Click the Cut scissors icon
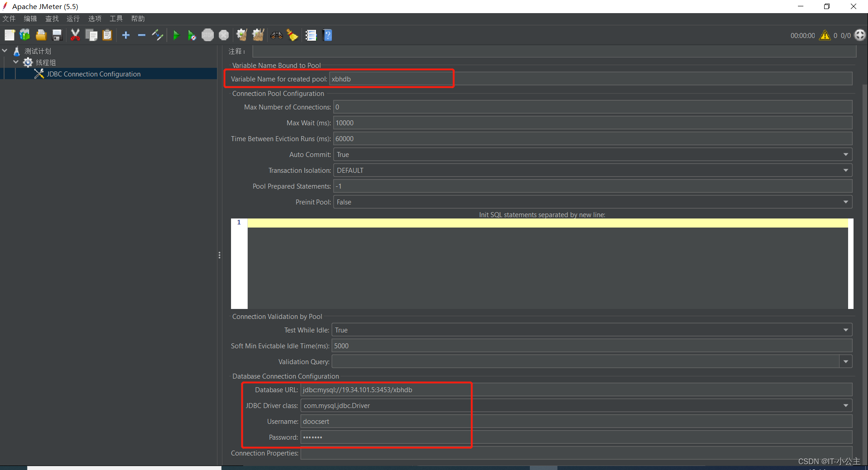The image size is (868, 470). [x=75, y=35]
